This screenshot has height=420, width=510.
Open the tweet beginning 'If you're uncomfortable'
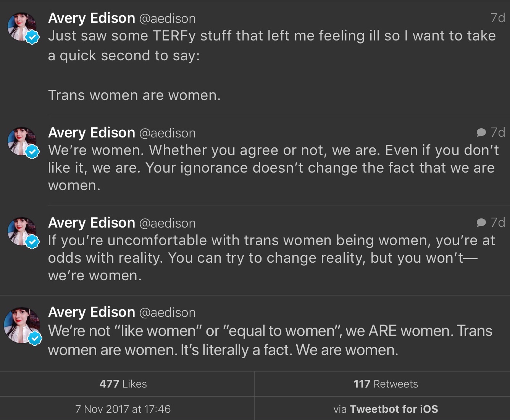pos(271,258)
